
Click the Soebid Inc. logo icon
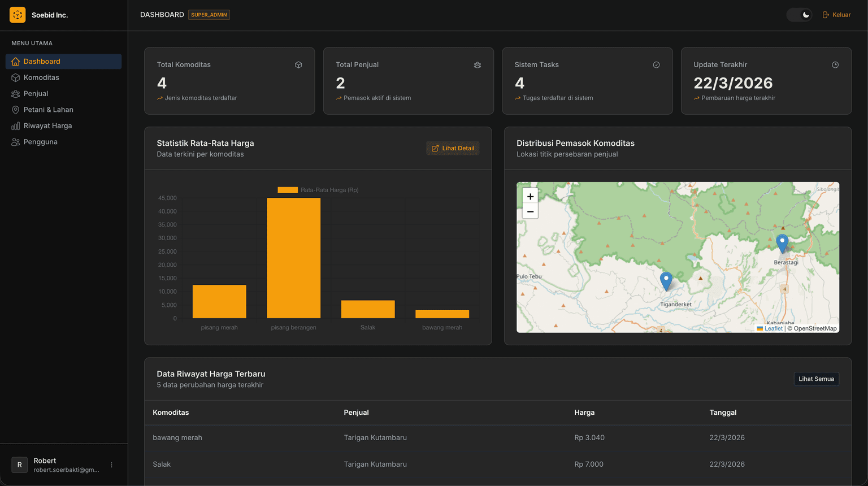18,15
